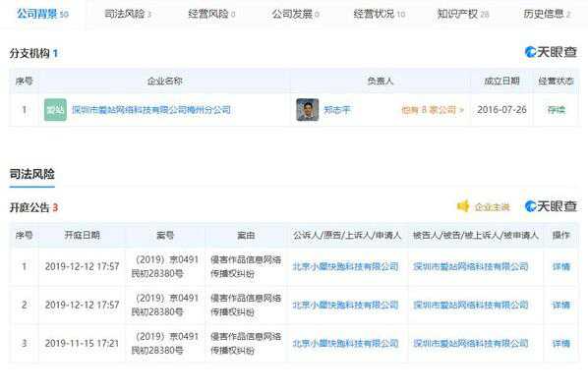Viewport: 588px width, 391px height.
Task: Click the yellow speaker icon by 企业主체
Action: 463,206
